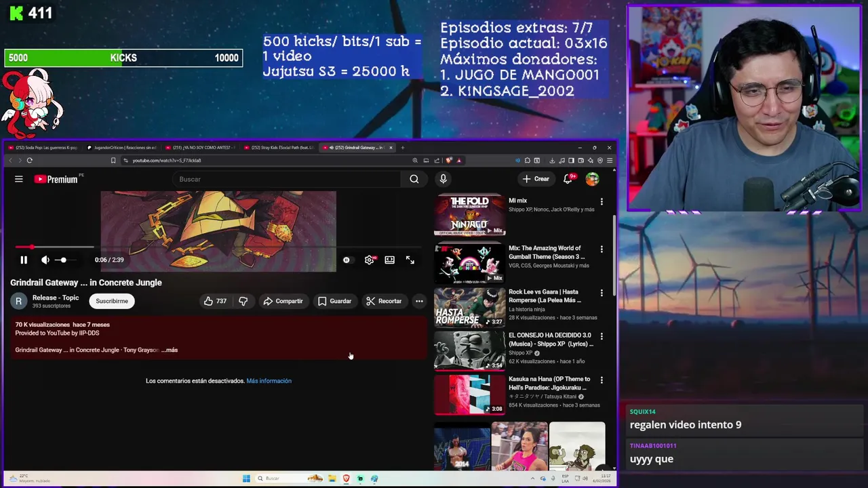The height and width of the screenshot is (488, 868).
Task: Dislike the video with thumbs-down
Action: [243, 301]
